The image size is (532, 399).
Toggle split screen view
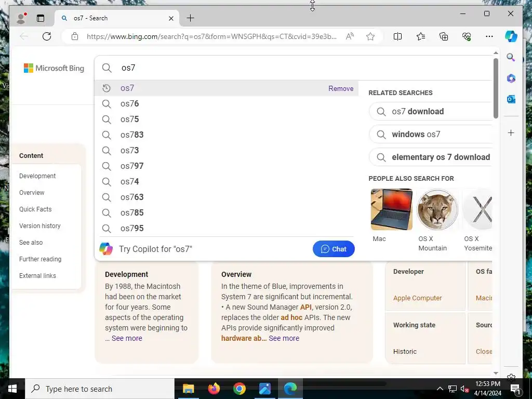(x=397, y=36)
